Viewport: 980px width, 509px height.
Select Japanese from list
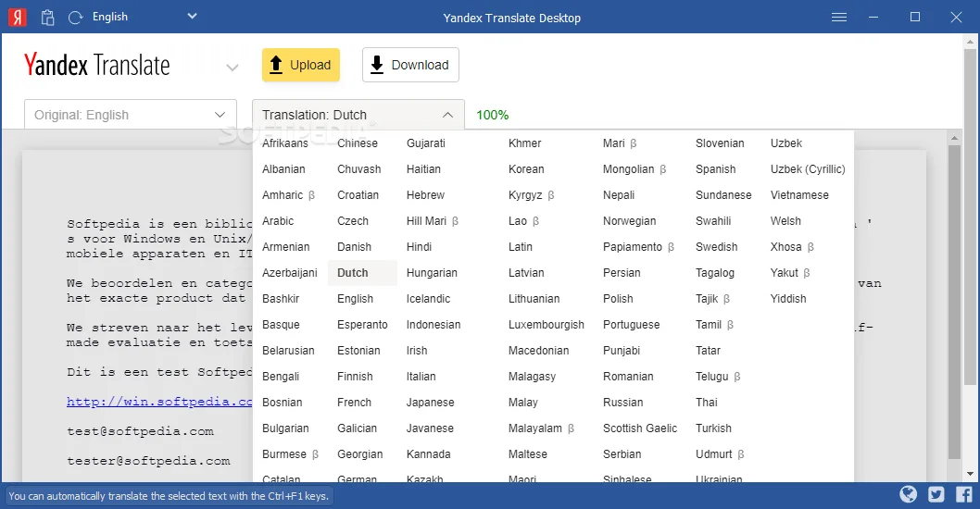coord(430,403)
